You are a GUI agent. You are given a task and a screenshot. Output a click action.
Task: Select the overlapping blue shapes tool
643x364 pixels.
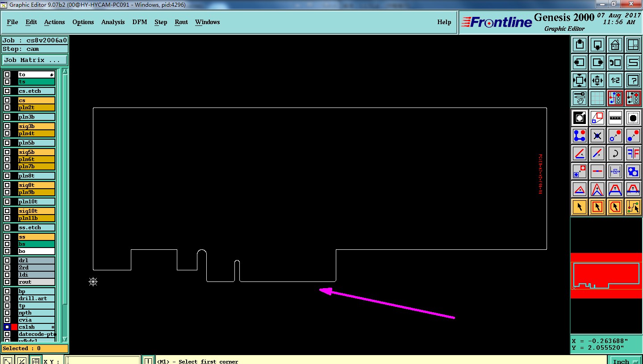coord(633,171)
